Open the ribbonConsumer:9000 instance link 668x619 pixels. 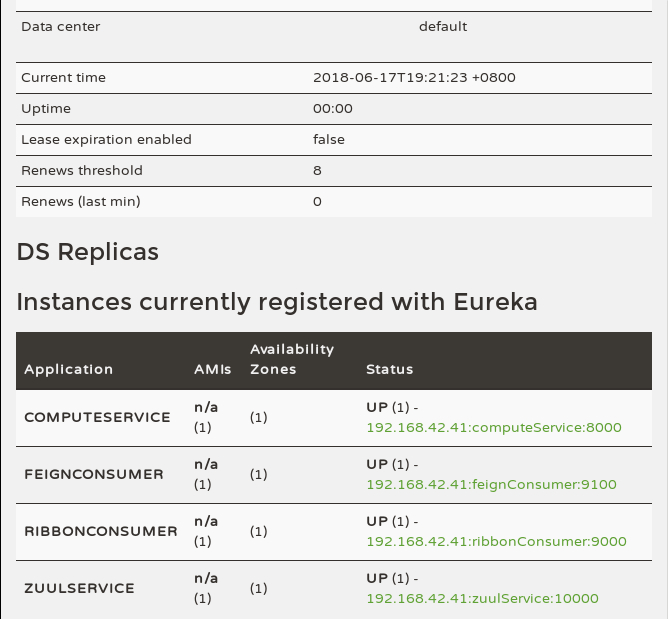coord(496,541)
